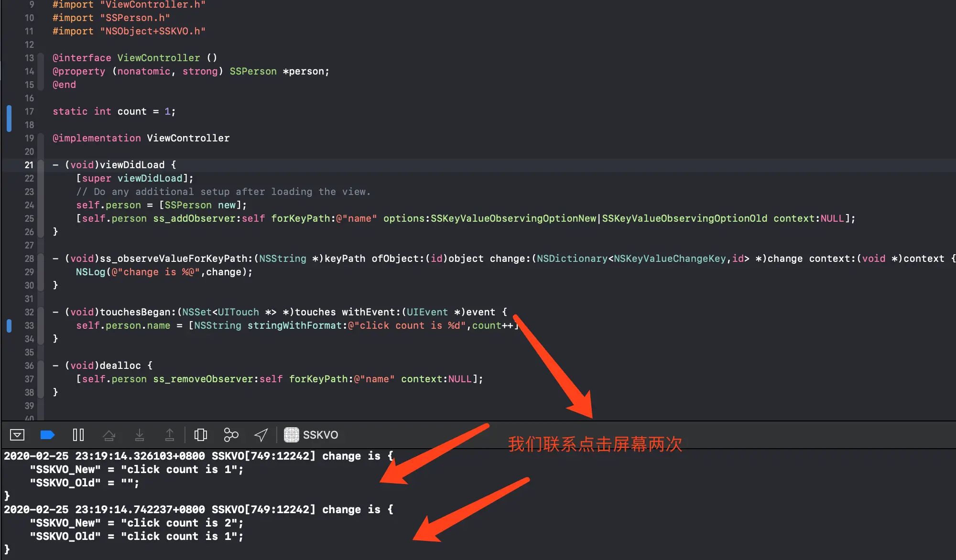Viewport: 956px width, 560px height.
Task: Click the SSPerson class name on line 14
Action: [x=253, y=71]
